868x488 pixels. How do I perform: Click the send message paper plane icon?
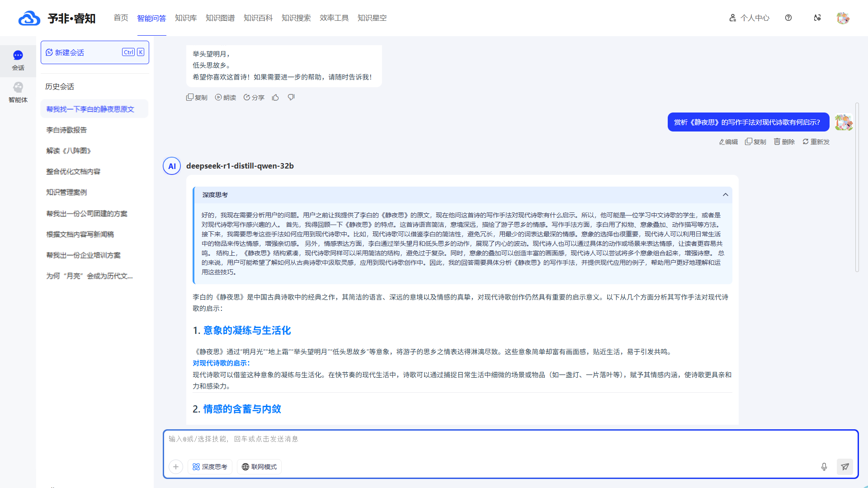point(844,467)
